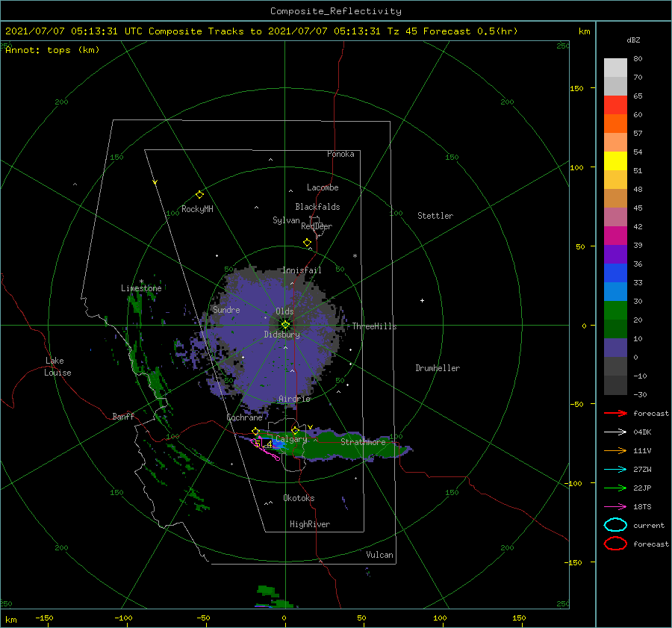Click the RockyMH label

click(197, 209)
